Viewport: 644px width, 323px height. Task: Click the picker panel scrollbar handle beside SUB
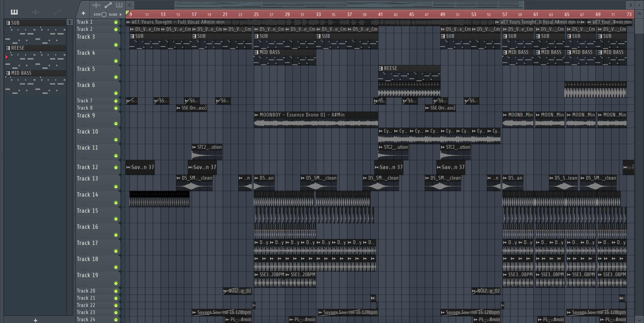(70, 22)
